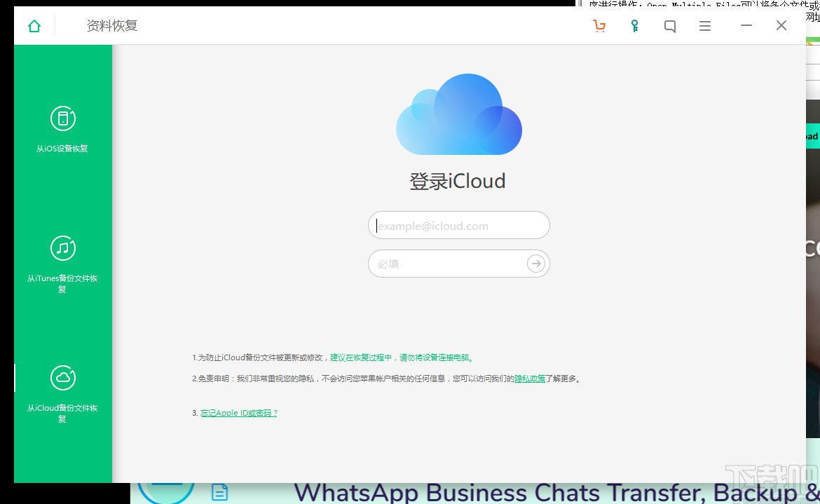Close the 资料恢复 window

[x=781, y=25]
